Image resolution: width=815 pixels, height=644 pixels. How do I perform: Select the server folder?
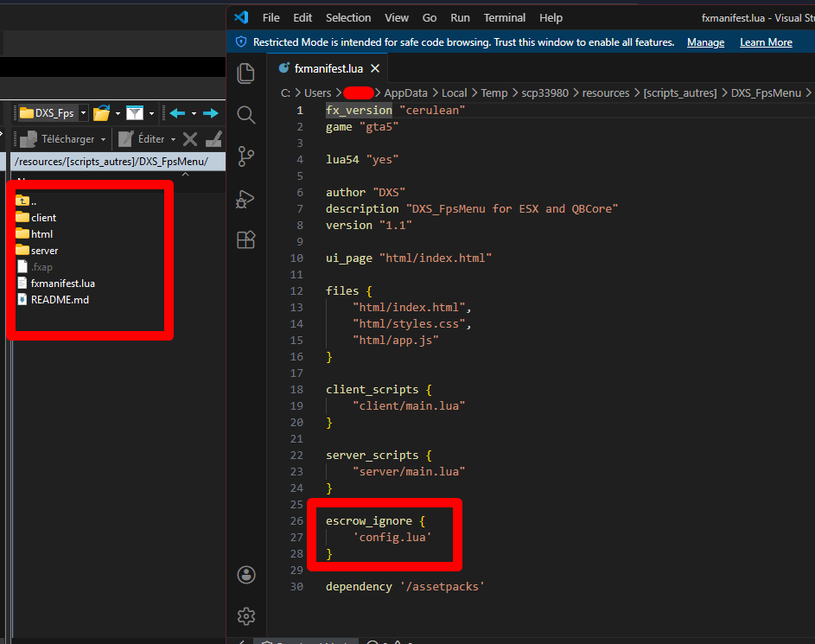[x=37, y=251]
